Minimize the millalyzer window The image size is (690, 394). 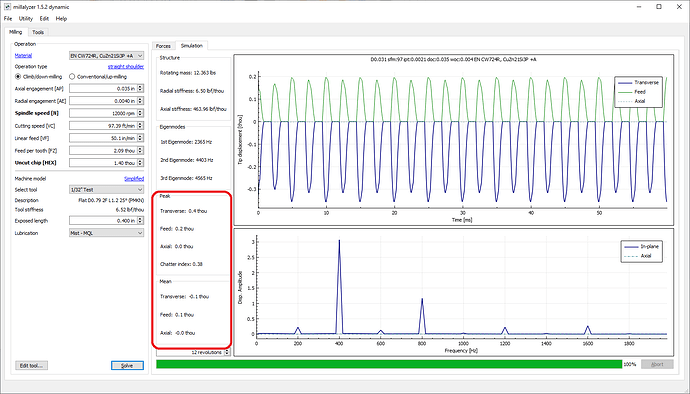(639, 7)
